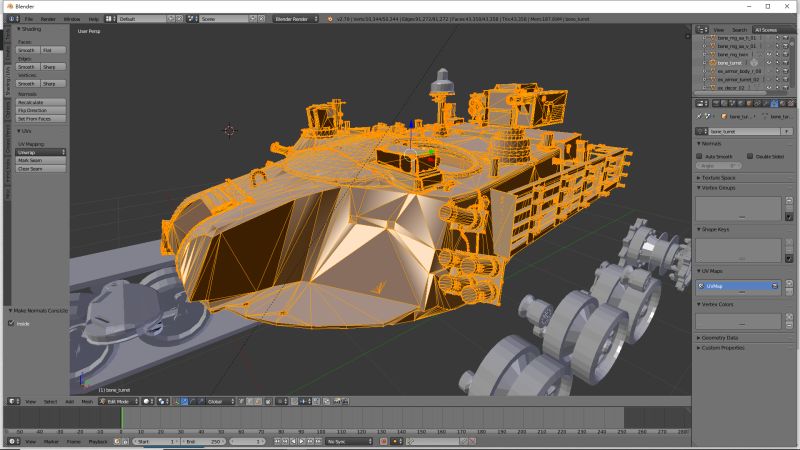
Task: Enable Double Sided checkbox
Action: click(x=750, y=156)
